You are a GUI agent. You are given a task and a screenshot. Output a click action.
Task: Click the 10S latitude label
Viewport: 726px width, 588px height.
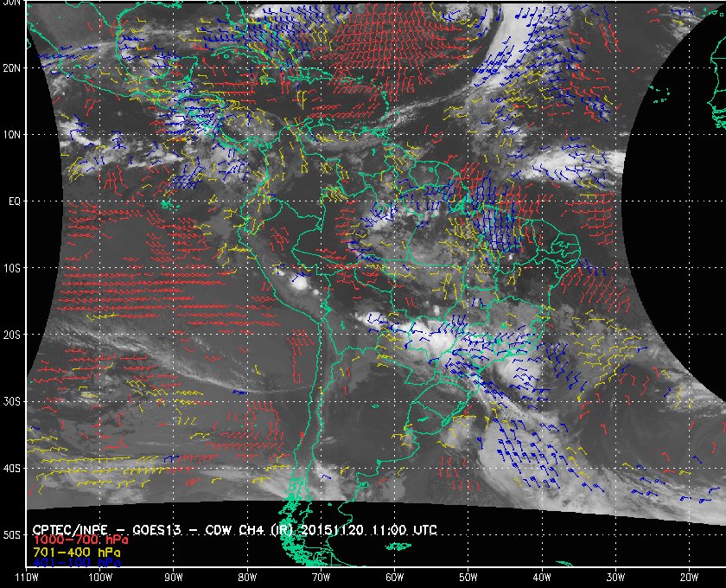12,268
